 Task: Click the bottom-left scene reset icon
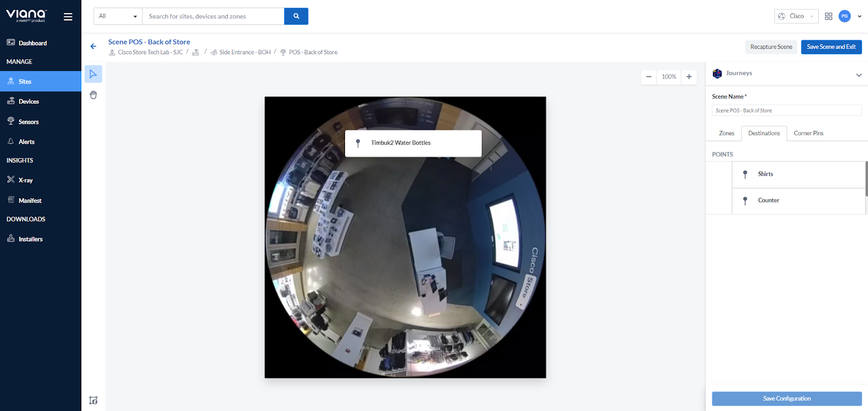[93, 401]
